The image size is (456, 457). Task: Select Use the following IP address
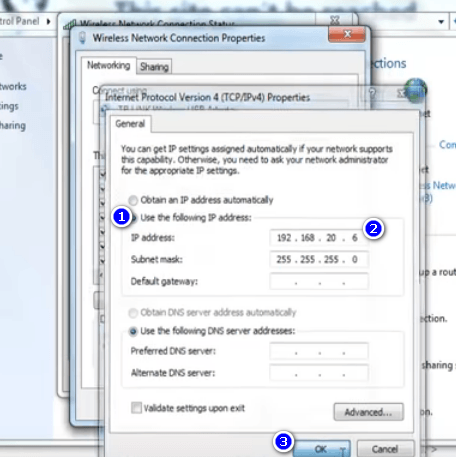[x=134, y=218]
